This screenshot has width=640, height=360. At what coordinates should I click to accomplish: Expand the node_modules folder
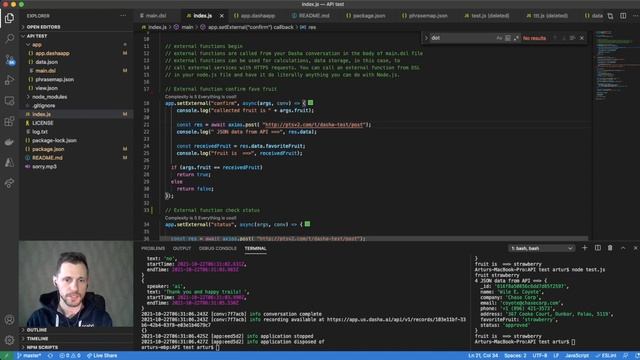tap(49, 97)
